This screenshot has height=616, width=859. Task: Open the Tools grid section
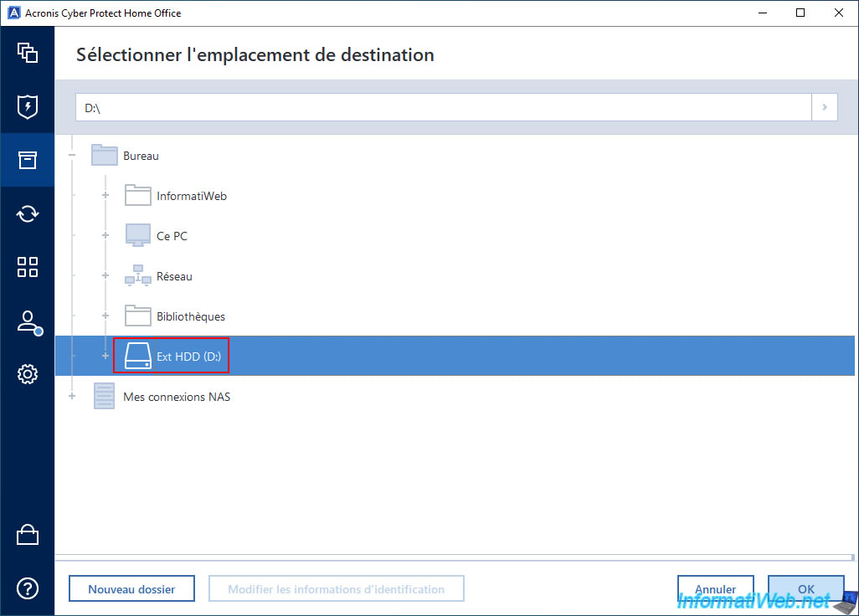[x=28, y=267]
